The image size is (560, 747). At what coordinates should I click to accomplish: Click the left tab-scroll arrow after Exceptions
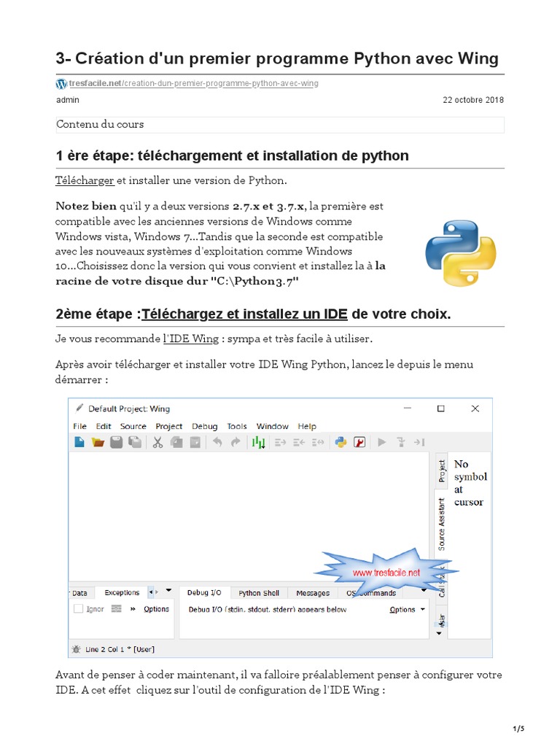pos(151,592)
